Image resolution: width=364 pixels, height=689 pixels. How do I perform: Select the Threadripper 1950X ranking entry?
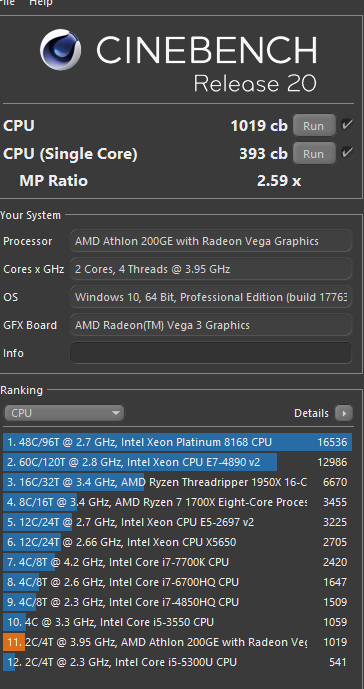[178, 482]
